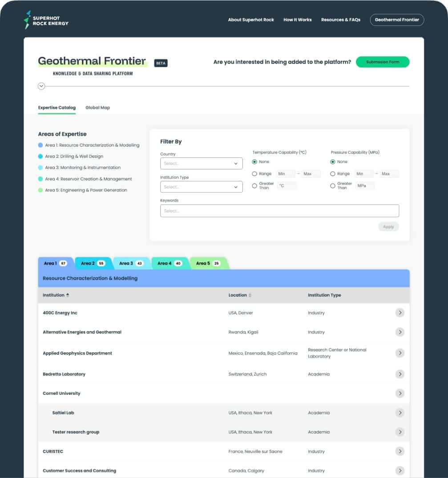
Task: Select None for Temperature Capability
Action: (254, 162)
